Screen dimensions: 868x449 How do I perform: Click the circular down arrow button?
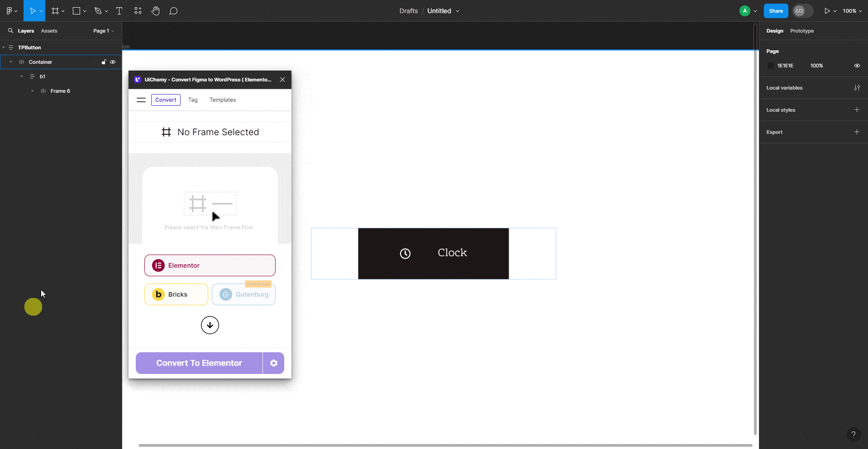coord(210,325)
